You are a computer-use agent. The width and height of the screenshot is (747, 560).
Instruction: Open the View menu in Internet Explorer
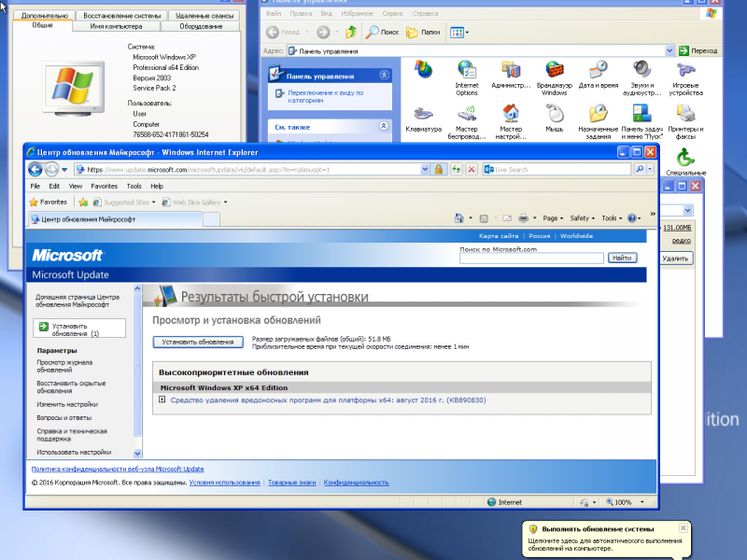tap(76, 186)
